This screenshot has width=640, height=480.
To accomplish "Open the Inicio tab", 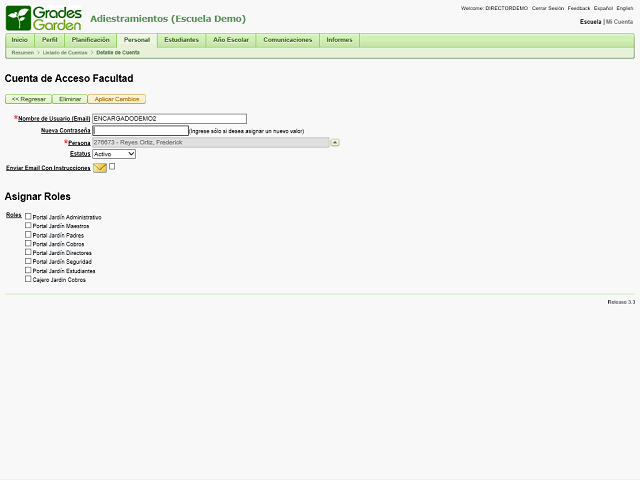I will click(20, 40).
